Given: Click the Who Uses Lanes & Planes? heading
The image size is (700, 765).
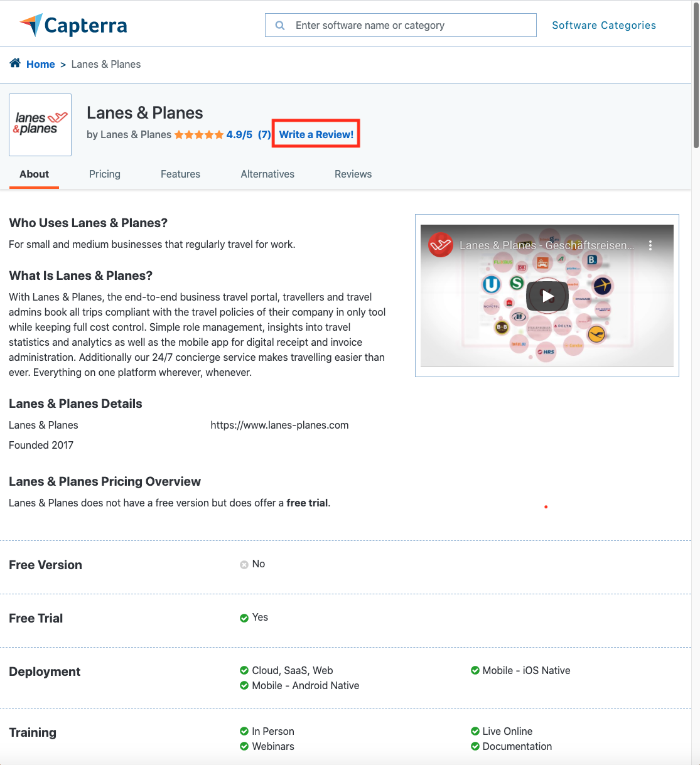Looking at the screenshot, I should point(88,223).
